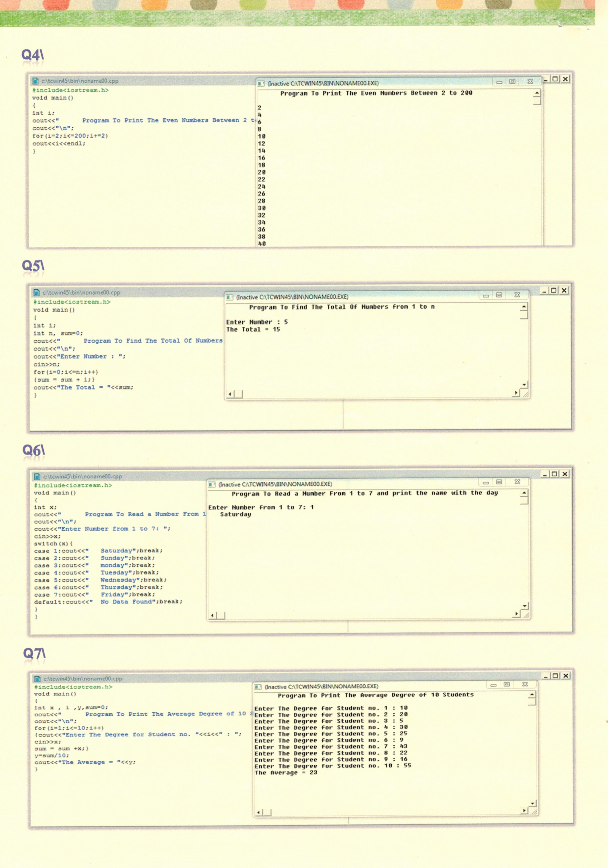Click the Student no. 7 degree entry line
The image size is (608, 868).
click(x=331, y=747)
